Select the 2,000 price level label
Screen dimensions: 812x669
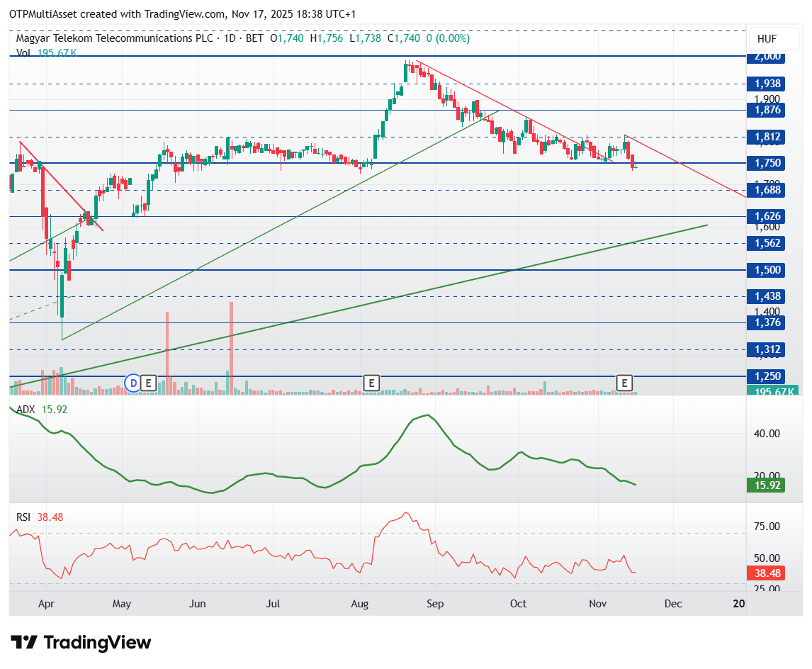pyautogui.click(x=767, y=56)
